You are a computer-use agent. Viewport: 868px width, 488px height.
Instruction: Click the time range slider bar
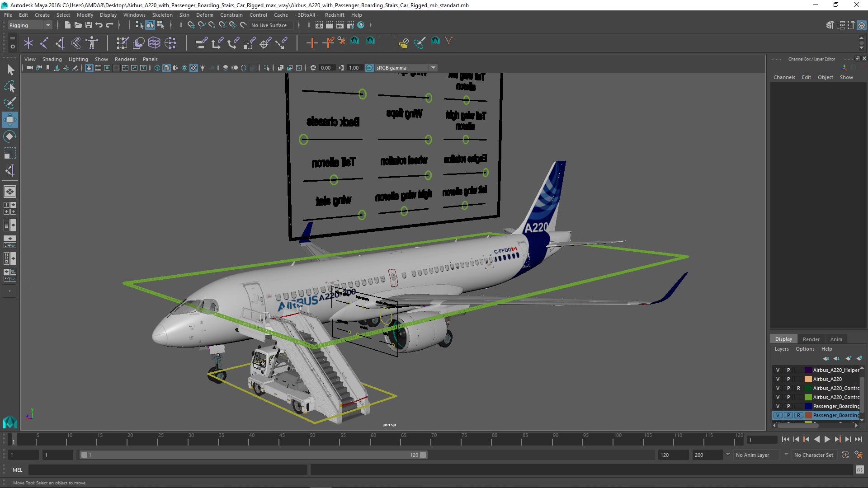pos(253,455)
